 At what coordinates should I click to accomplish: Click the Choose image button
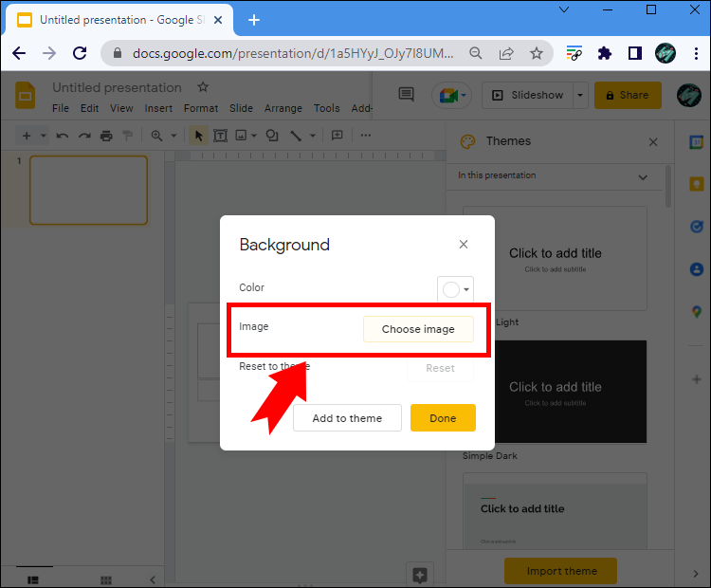pos(418,329)
